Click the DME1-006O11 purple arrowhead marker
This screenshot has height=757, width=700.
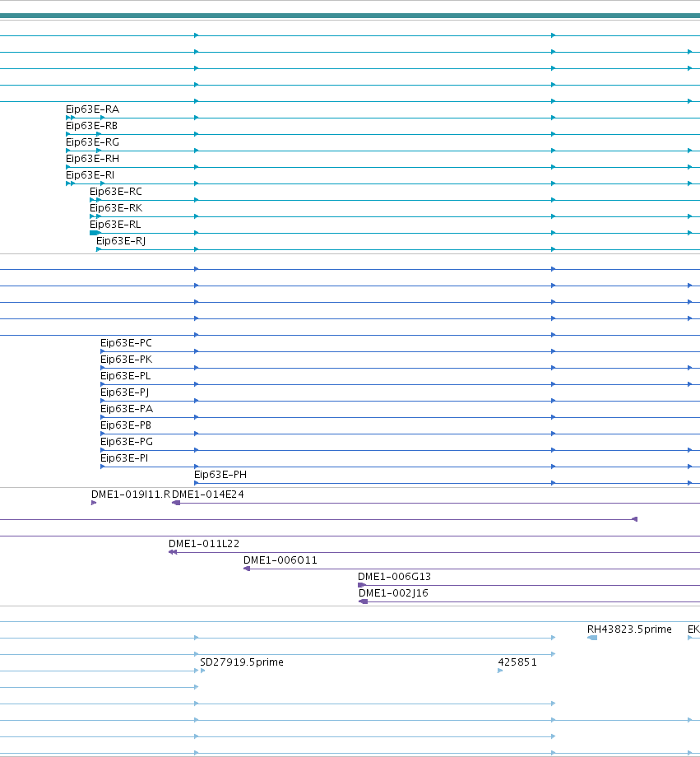pos(247,569)
